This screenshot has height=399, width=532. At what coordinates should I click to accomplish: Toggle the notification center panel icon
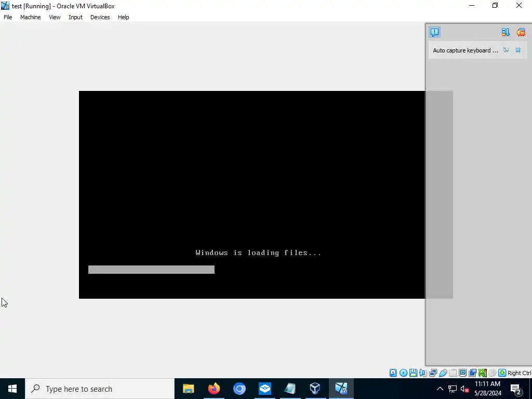tap(434, 32)
